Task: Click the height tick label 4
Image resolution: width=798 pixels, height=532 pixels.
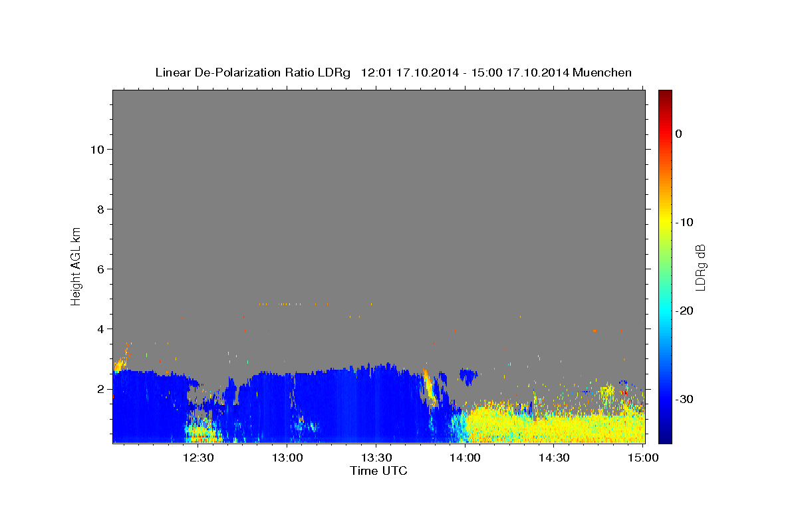Action: pos(101,329)
